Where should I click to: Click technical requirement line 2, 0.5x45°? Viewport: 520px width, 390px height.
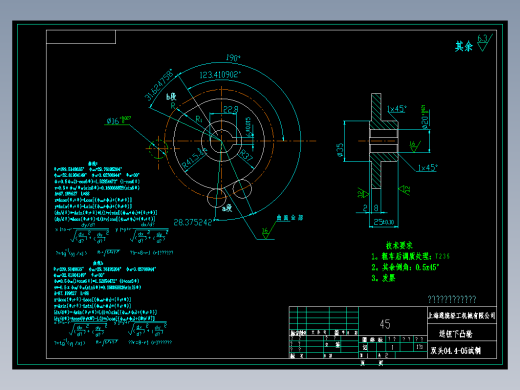tap(405, 267)
